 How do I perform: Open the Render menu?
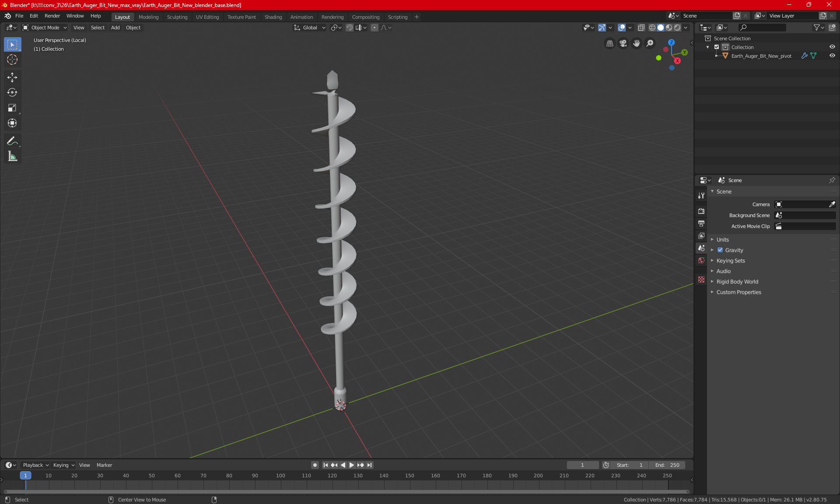coord(52,16)
